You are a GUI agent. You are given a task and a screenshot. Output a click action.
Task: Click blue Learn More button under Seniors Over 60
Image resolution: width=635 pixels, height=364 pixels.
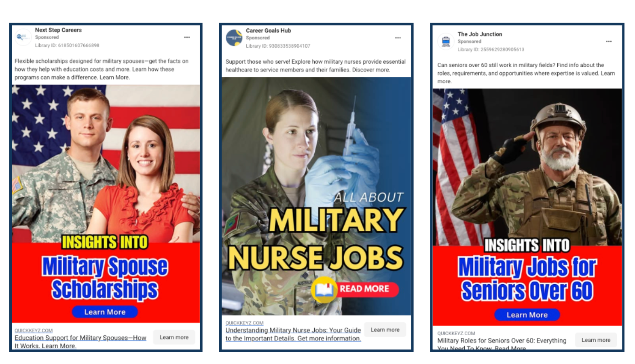tap(527, 315)
